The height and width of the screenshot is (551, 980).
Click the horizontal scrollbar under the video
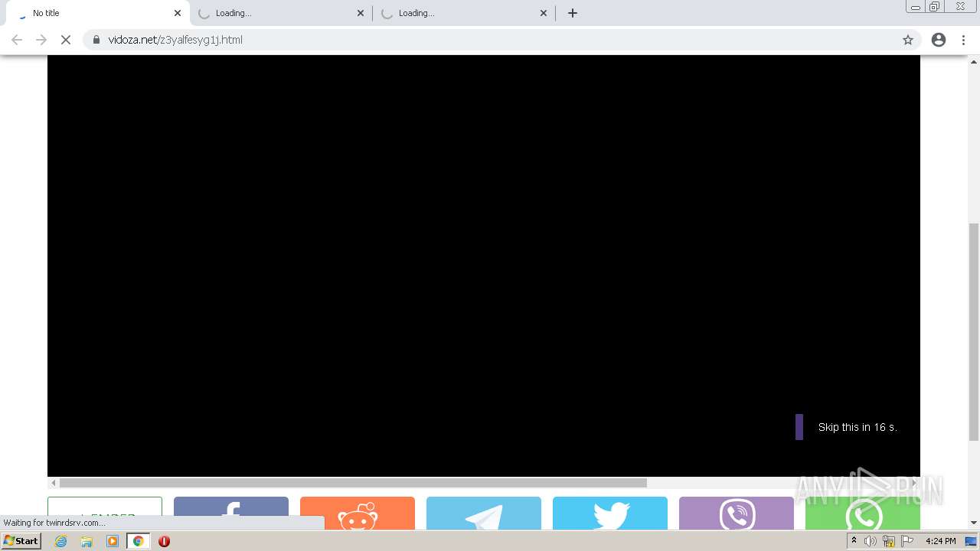[353, 483]
